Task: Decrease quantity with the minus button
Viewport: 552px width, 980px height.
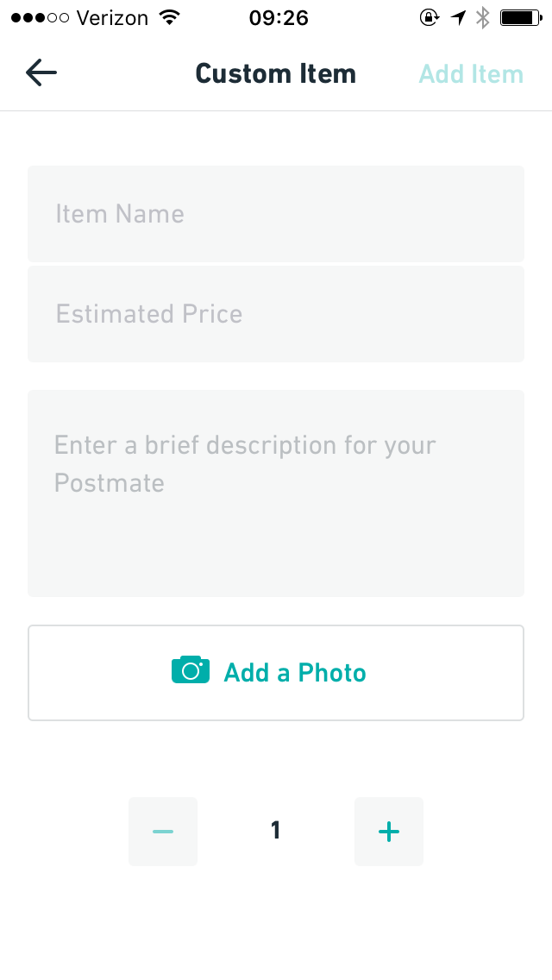Action: coord(163,832)
